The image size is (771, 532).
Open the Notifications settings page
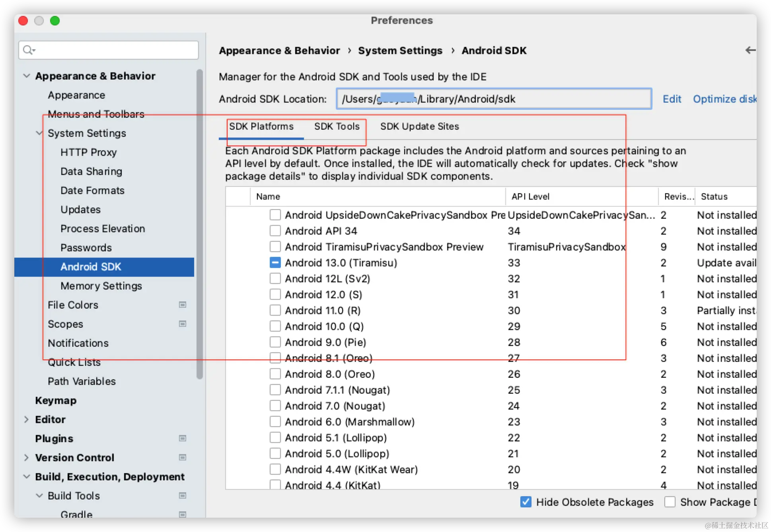[78, 343]
